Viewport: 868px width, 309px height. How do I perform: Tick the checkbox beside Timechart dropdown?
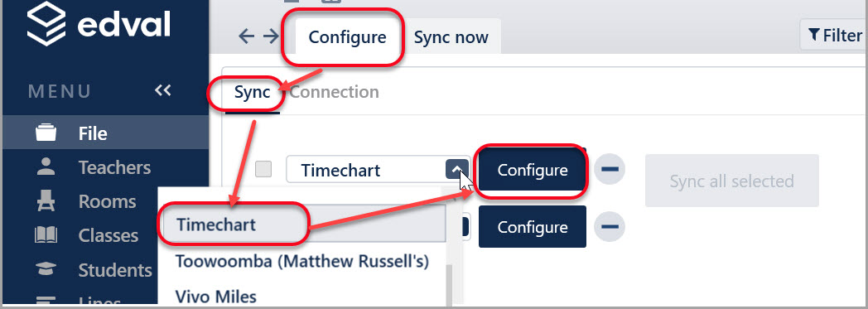(263, 169)
